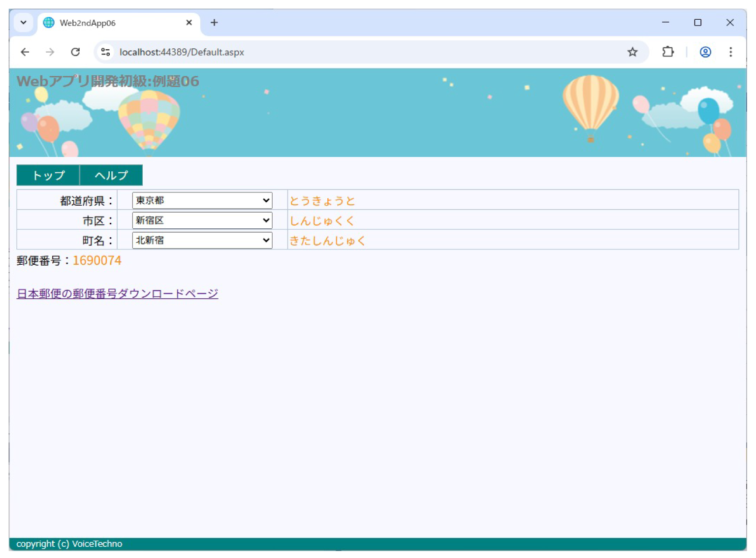This screenshot has height=558, width=756.
Task: Click the postal code 1690074 text
Action: click(97, 260)
